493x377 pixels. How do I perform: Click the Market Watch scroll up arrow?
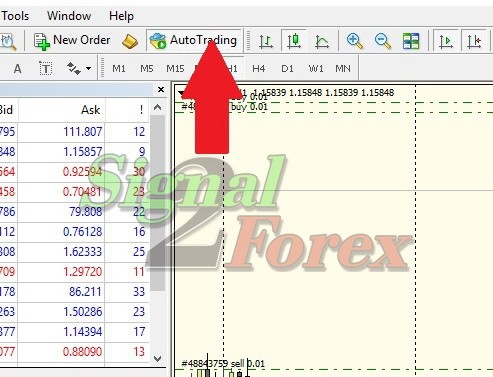(158, 107)
